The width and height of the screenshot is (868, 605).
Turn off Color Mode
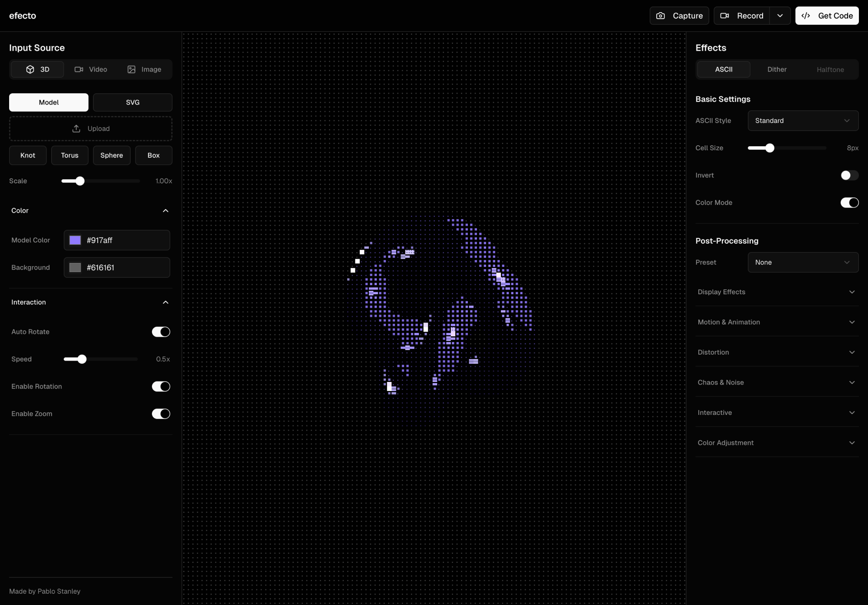tap(849, 203)
